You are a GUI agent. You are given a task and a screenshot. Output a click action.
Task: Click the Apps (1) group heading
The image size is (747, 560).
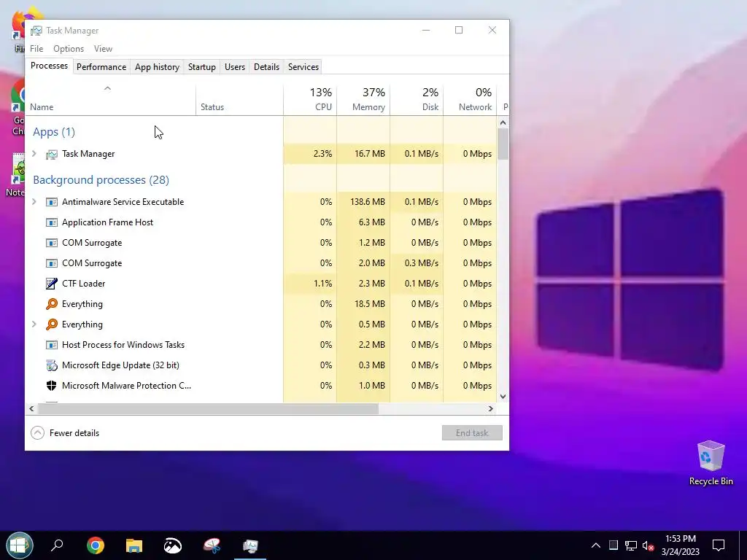(54, 132)
